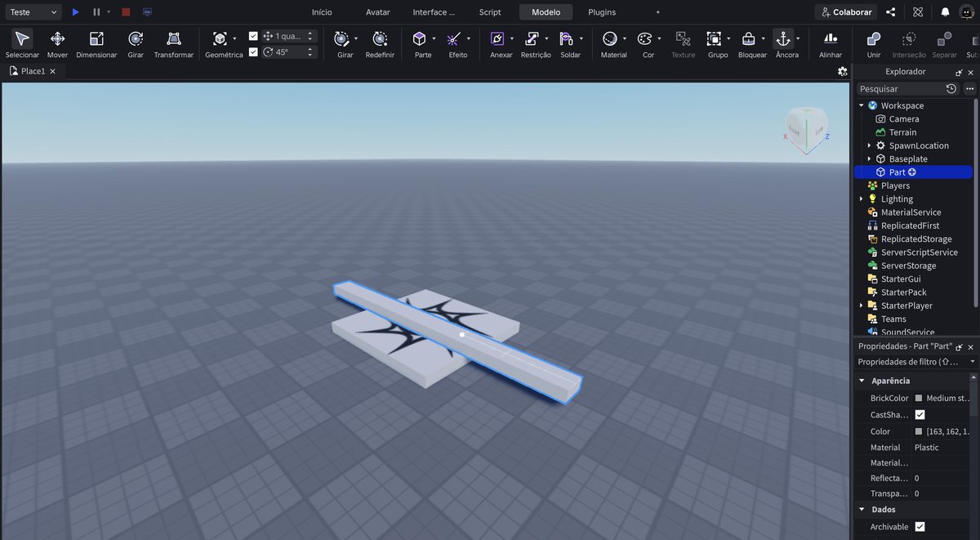
Task: Click the Anexar icon
Action: point(497,38)
